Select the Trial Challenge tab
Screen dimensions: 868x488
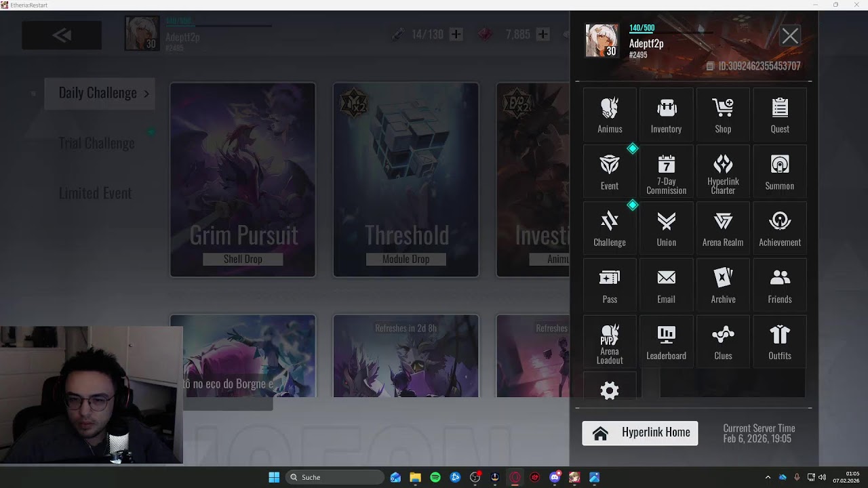[96, 143]
